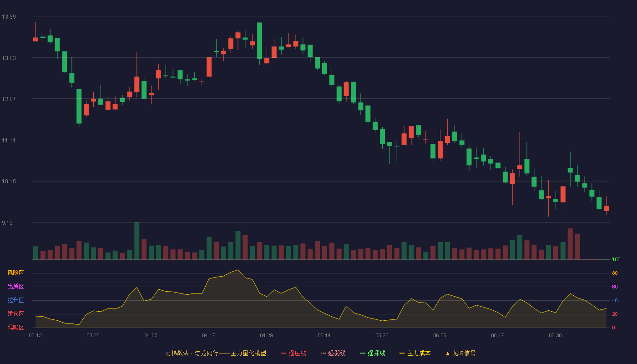Click the red 强压线 line marker icon
Image resolution: width=637 pixels, height=364 pixels.
283,353
